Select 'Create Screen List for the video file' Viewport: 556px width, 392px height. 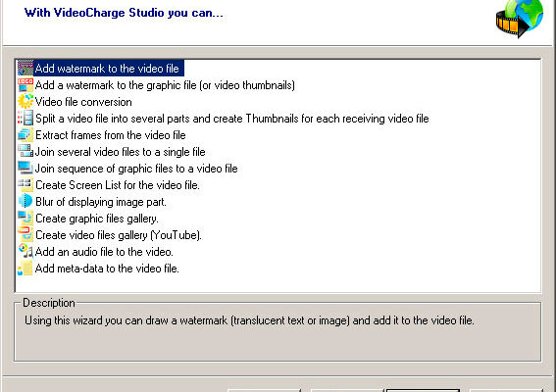tap(118, 185)
